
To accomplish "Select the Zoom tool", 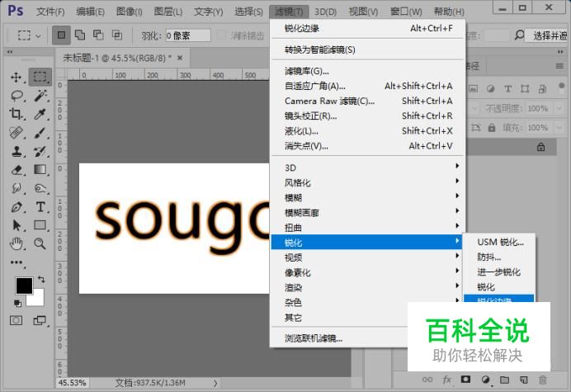I will tap(40, 243).
